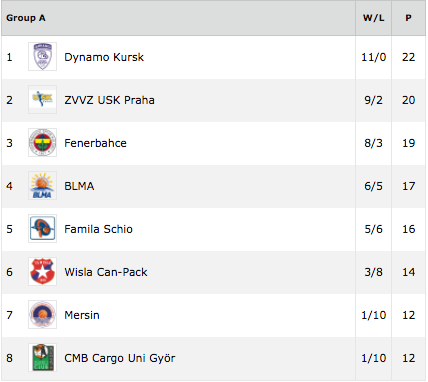428x382 pixels.
Task: Select the Fenerbahce club crest
Action: pyautogui.click(x=42, y=142)
